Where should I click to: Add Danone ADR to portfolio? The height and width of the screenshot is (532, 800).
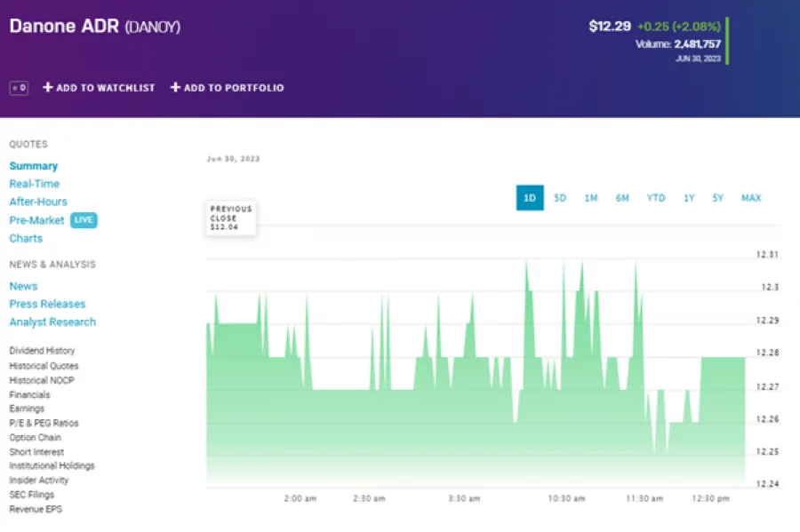point(227,88)
